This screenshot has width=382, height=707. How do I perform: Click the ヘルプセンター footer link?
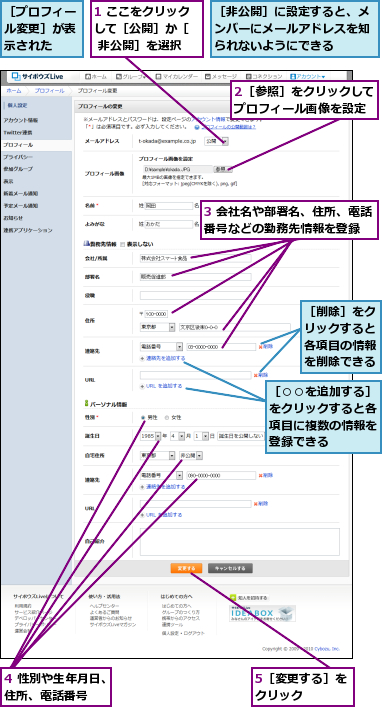click(x=105, y=606)
